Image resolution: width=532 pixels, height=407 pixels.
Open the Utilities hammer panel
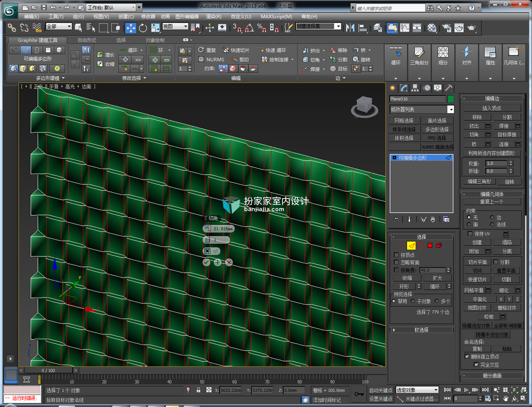tap(449, 88)
